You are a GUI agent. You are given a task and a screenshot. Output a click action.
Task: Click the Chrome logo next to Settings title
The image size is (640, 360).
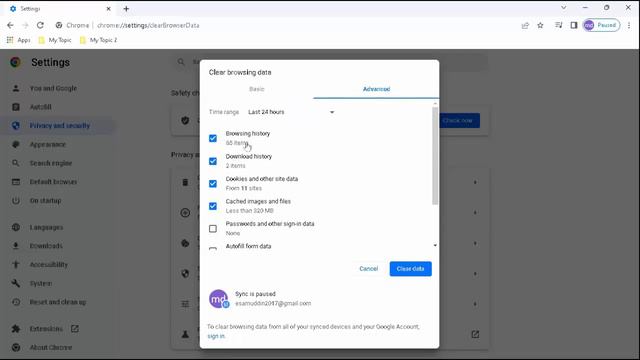point(16,62)
